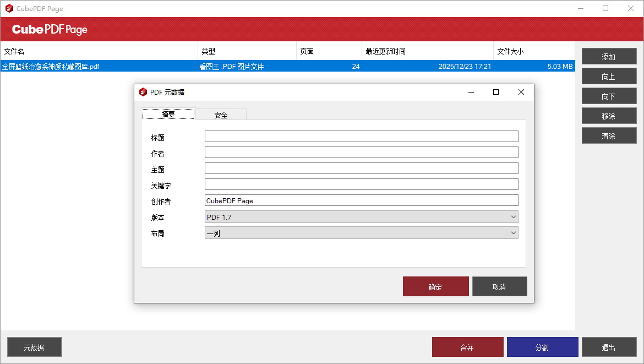The image size is (644, 364).
Task: Move file up with 向上
Action: 609,77
